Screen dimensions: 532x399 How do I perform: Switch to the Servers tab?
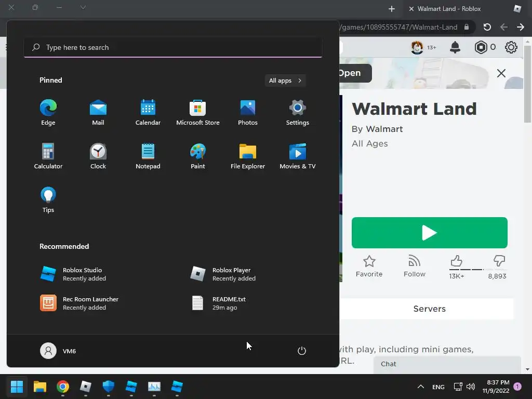click(430, 309)
